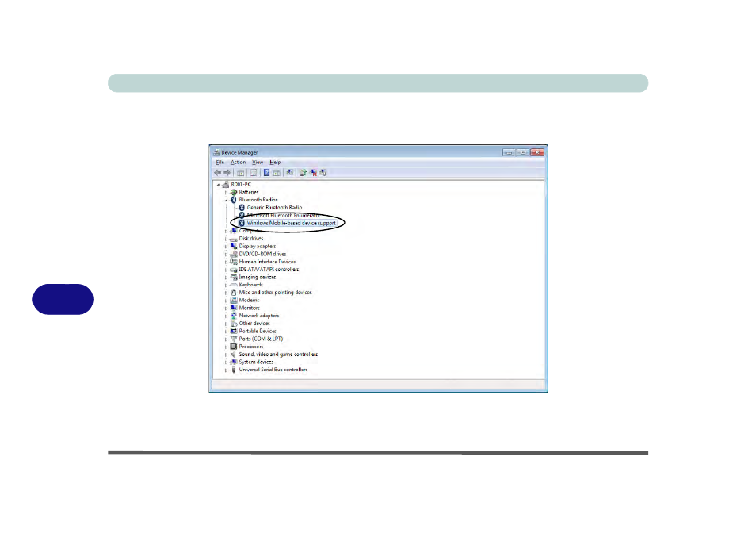The width and height of the screenshot is (756, 533).
Task: Click the System devices category icon
Action: point(233,362)
